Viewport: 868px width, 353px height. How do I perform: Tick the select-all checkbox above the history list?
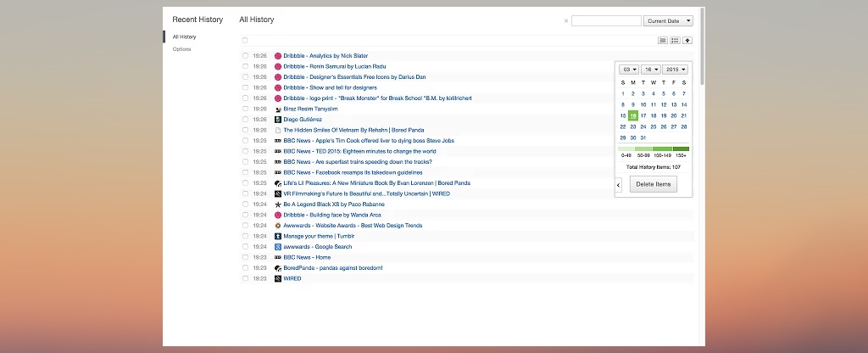245,41
